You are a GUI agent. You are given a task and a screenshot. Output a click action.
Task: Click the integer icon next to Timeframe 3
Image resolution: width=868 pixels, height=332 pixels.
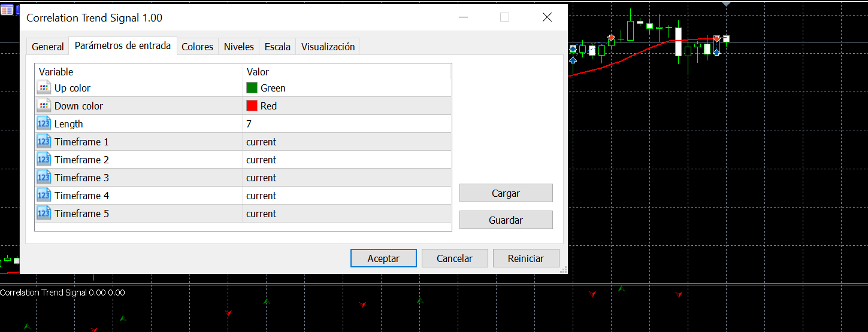pos(44,178)
